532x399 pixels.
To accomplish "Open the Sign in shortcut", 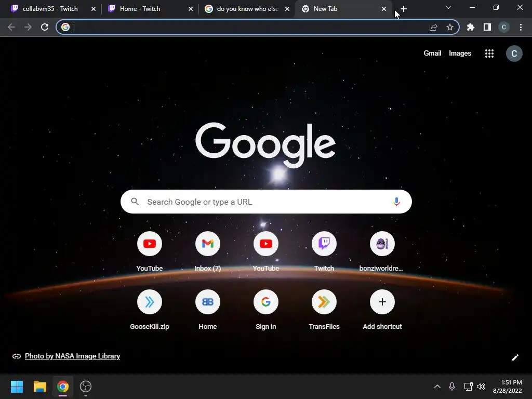I will pyautogui.click(x=266, y=309).
